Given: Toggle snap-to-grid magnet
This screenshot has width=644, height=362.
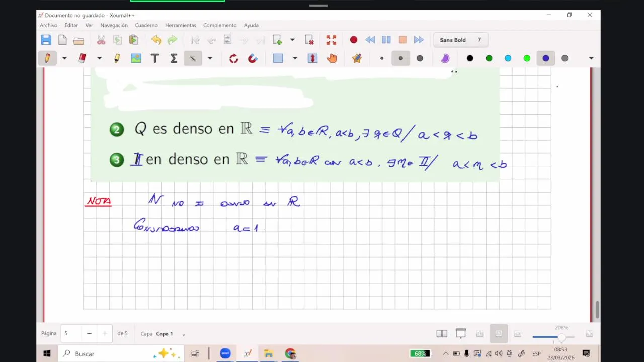Looking at the screenshot, I should point(253,58).
